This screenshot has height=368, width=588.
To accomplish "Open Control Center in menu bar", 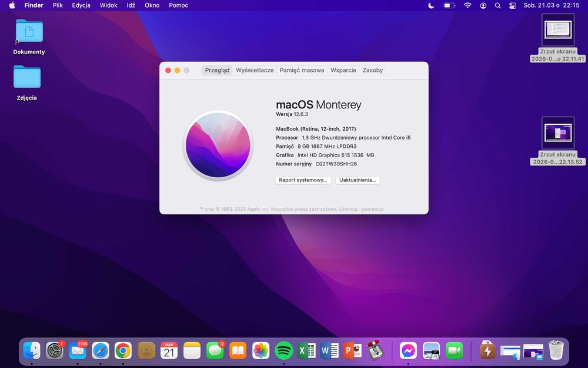I will [x=513, y=5].
